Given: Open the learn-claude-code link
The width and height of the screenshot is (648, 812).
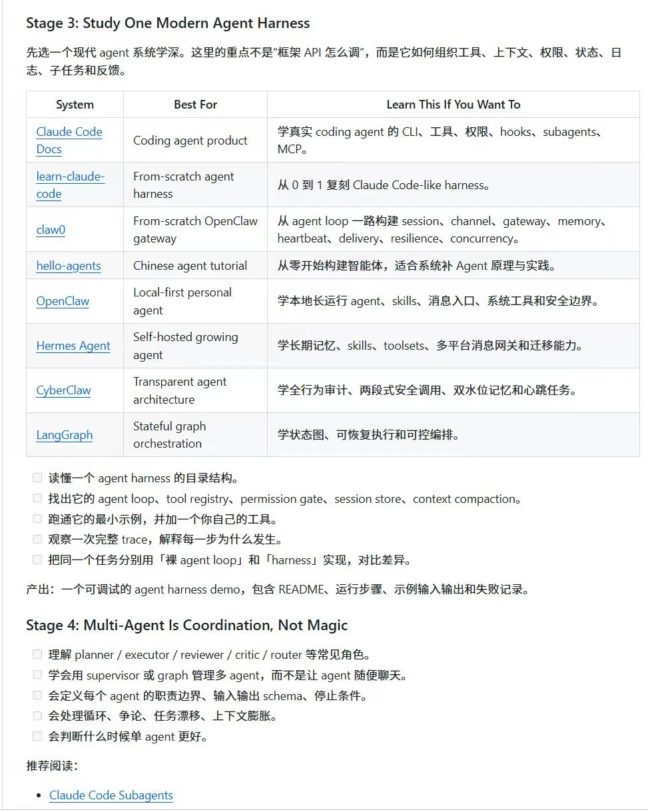Looking at the screenshot, I should coord(70,185).
